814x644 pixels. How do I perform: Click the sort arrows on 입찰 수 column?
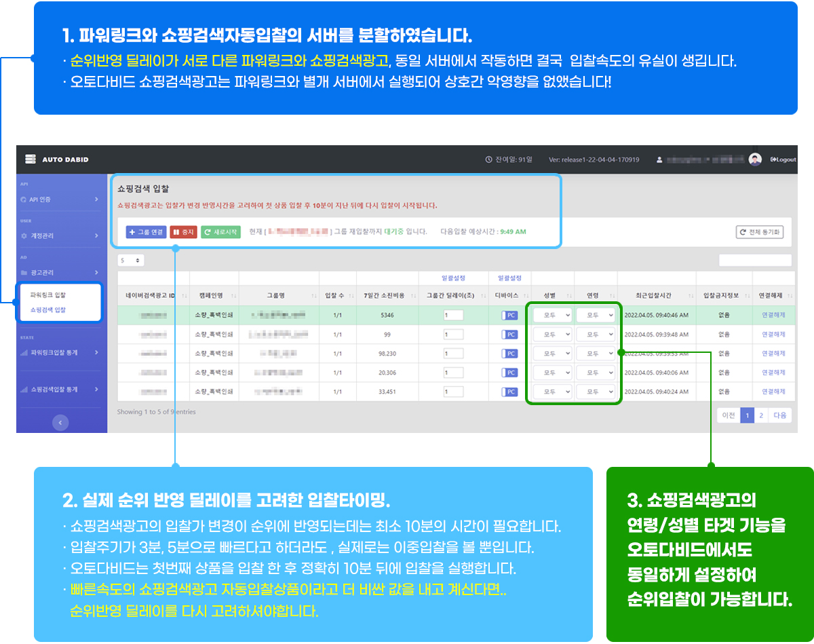pyautogui.click(x=351, y=296)
